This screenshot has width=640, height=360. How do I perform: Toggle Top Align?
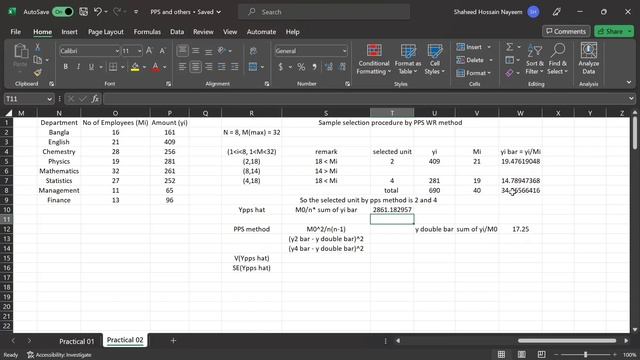point(182,51)
